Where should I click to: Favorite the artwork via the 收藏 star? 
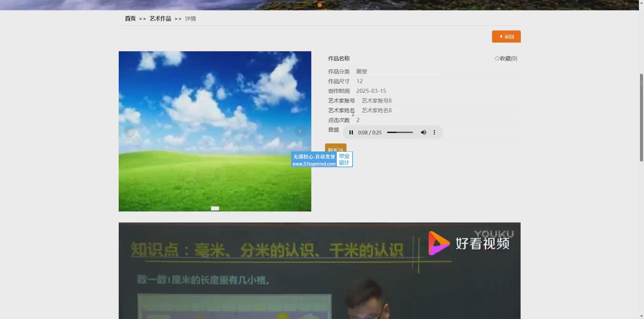click(x=506, y=58)
